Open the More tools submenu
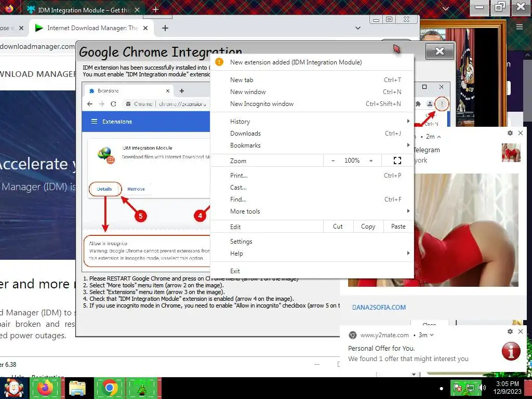 tap(312, 211)
